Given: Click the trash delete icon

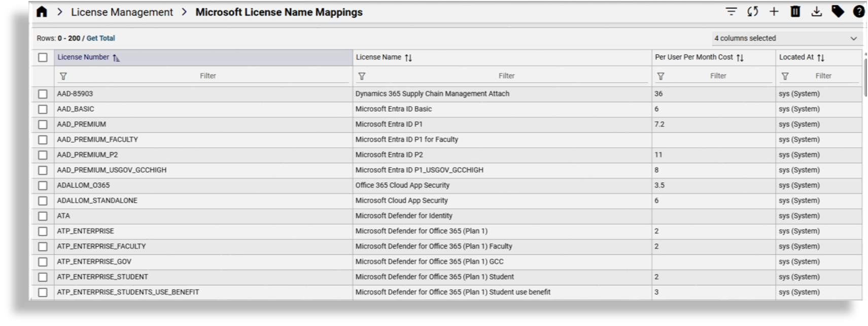Looking at the screenshot, I should pyautogui.click(x=795, y=11).
